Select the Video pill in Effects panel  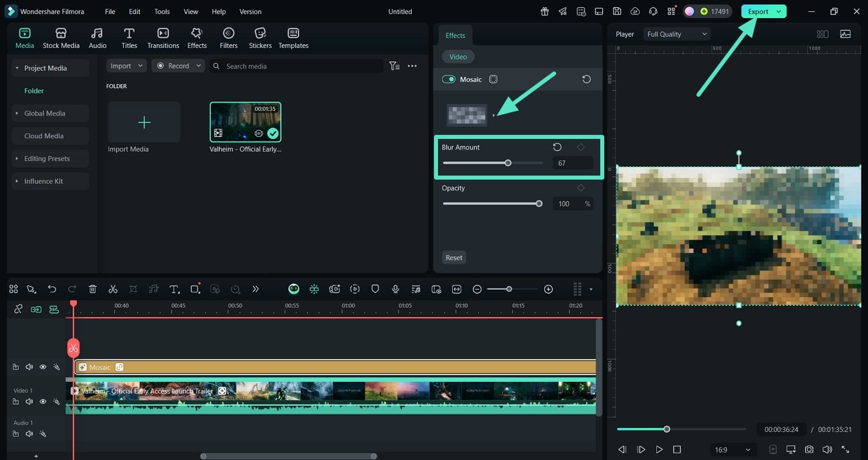click(458, 57)
